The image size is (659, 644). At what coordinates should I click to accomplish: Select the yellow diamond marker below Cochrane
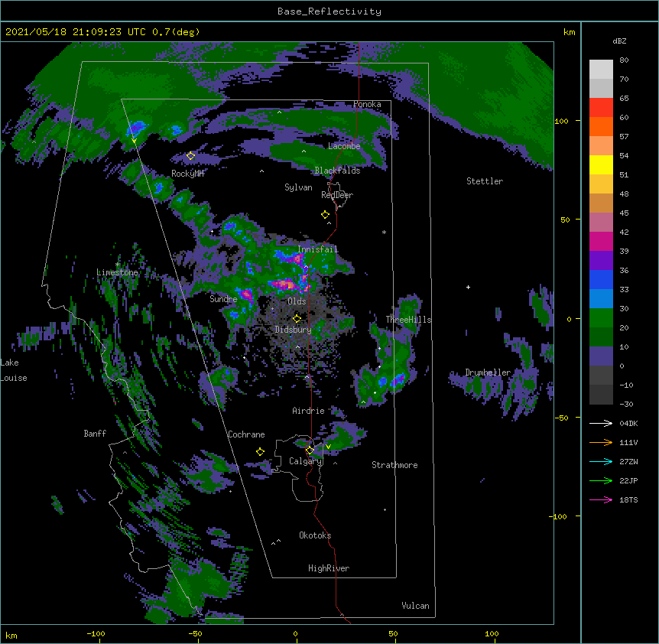pos(260,451)
